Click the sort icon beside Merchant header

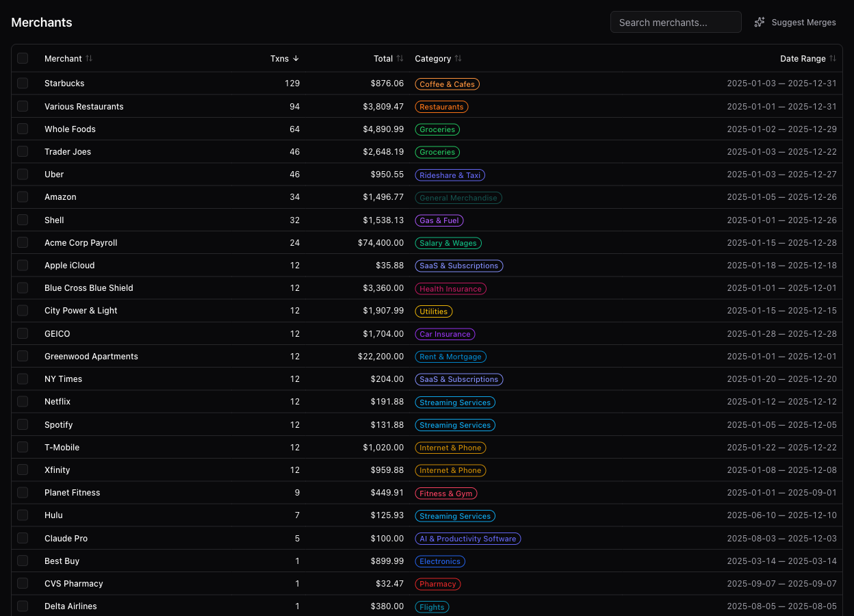(90, 58)
